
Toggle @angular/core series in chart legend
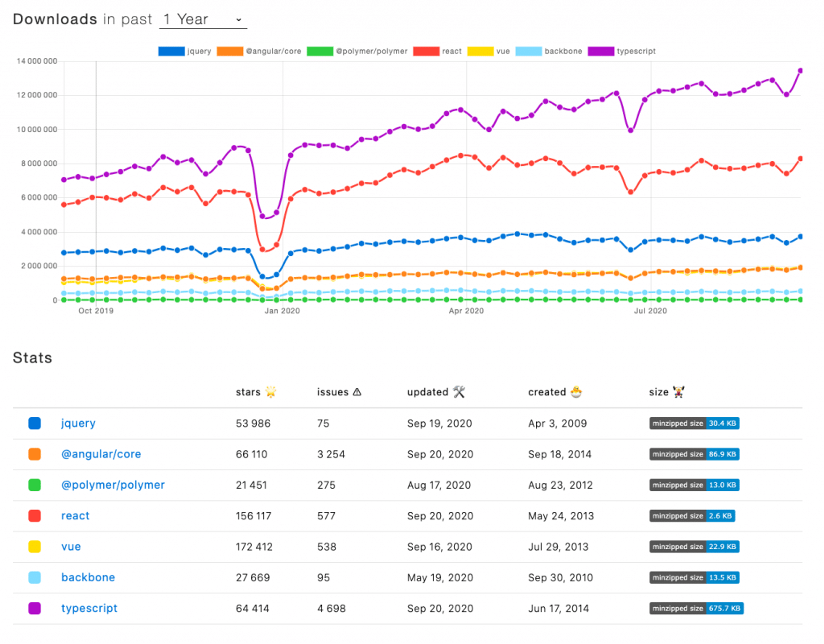(259, 51)
